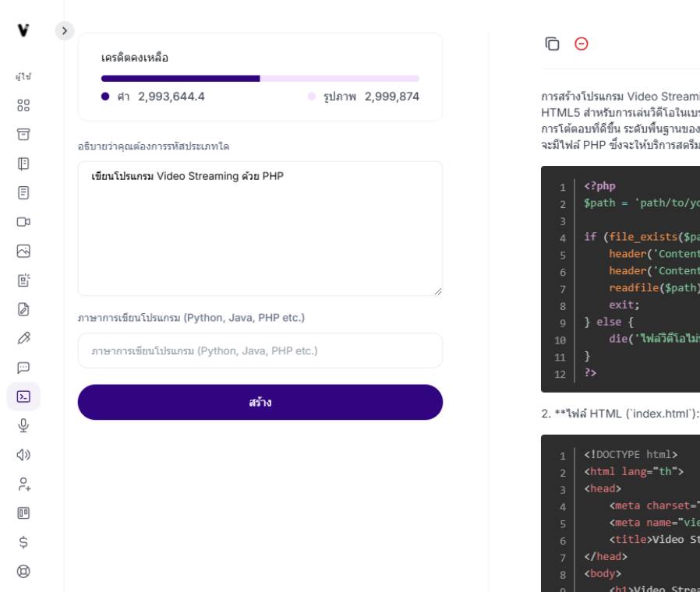700x592 pixels.
Task: Click the red minus circle delete icon
Action: pos(581,44)
